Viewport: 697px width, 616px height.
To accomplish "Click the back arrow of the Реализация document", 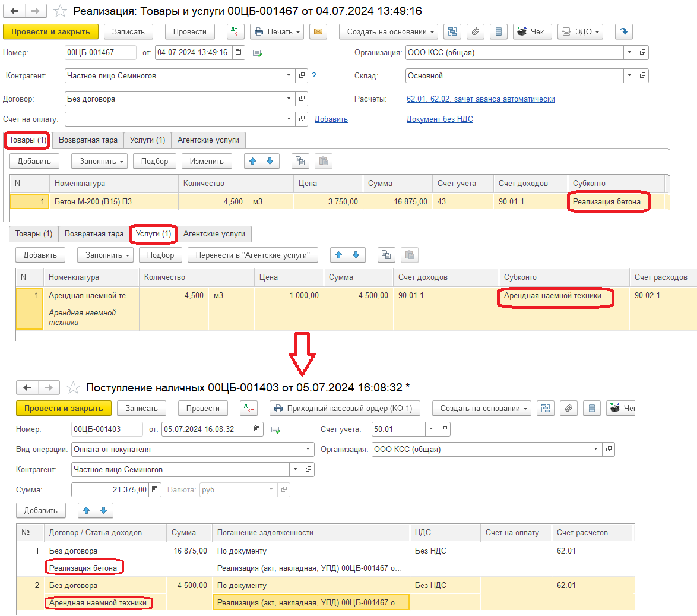I will pyautogui.click(x=15, y=11).
